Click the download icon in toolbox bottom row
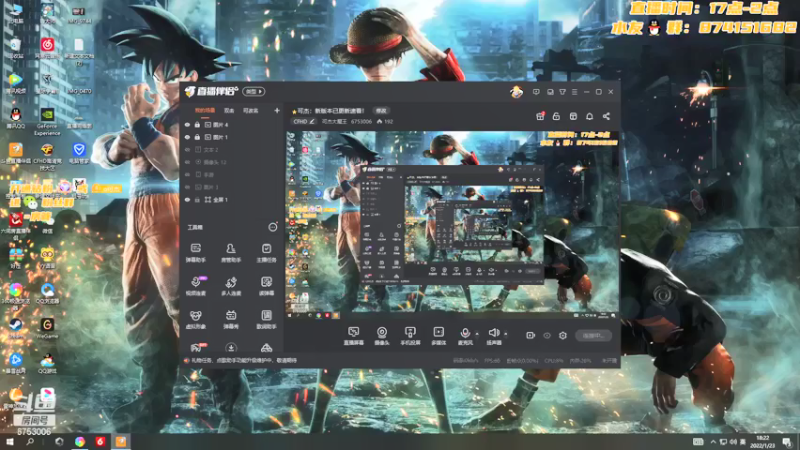The width and height of the screenshot is (800, 450). (x=231, y=348)
